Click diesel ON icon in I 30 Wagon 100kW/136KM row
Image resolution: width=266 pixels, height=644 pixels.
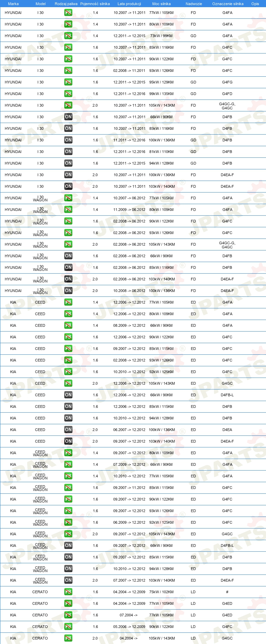[x=68, y=291]
